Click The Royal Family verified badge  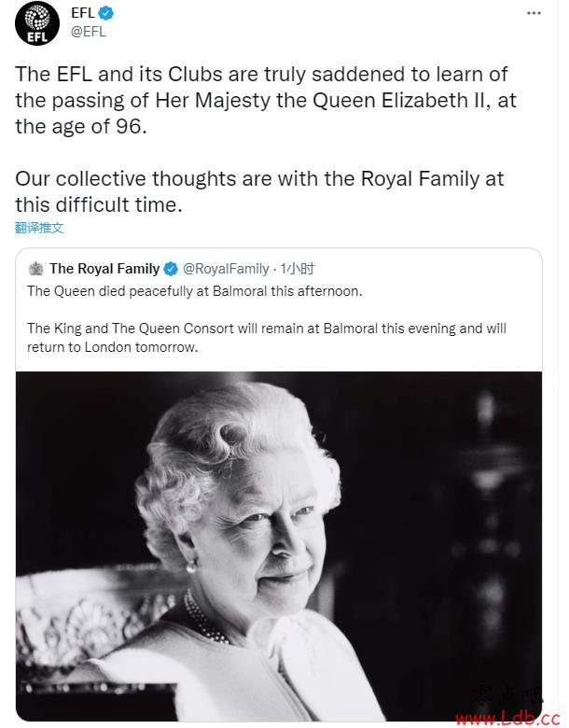tap(172, 269)
